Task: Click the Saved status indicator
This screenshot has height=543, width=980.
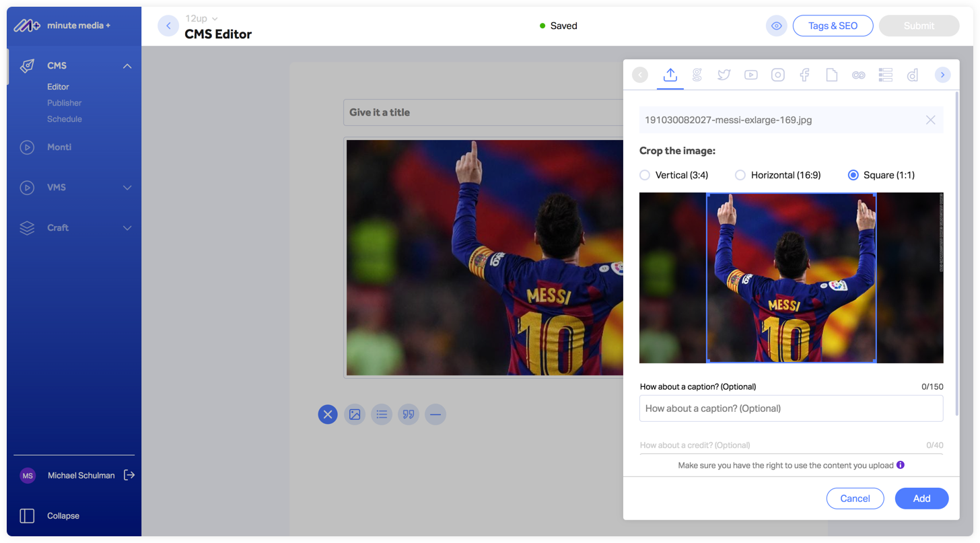Action: click(x=559, y=26)
